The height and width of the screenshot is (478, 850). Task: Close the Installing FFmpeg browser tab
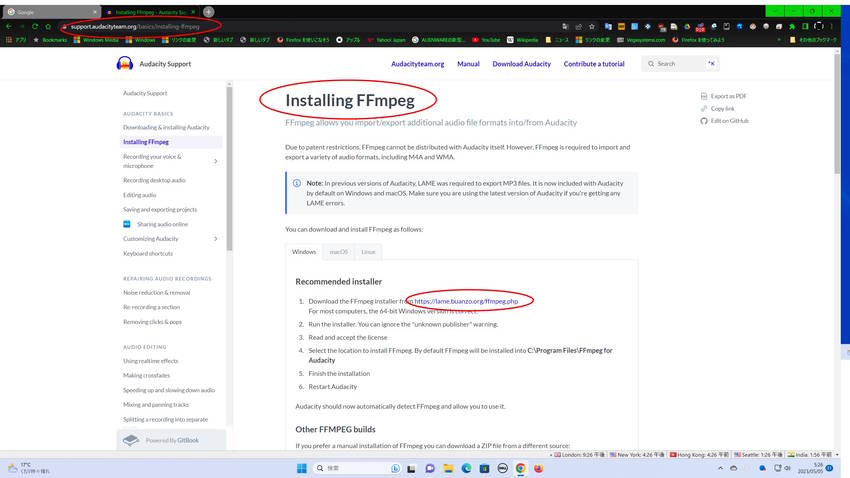click(193, 11)
